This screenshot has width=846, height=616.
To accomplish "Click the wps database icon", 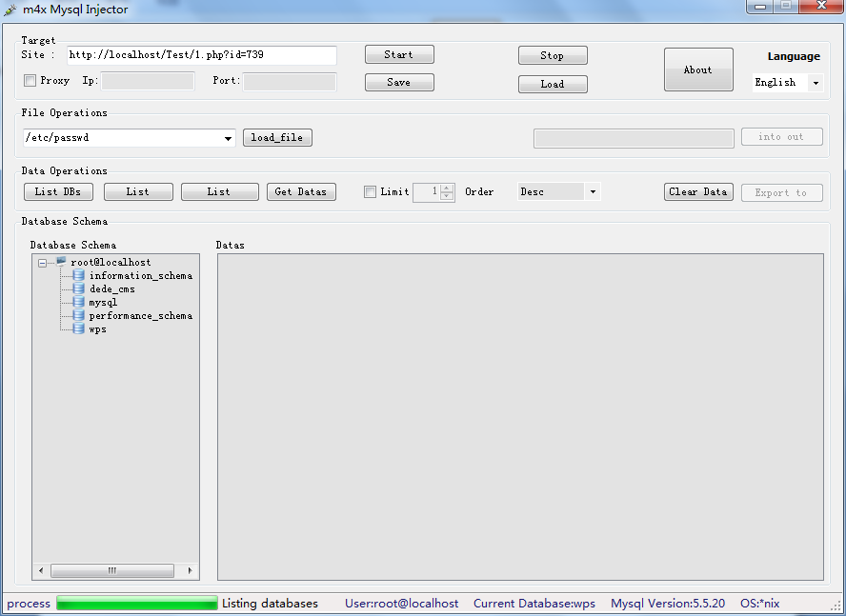I will tap(79, 328).
